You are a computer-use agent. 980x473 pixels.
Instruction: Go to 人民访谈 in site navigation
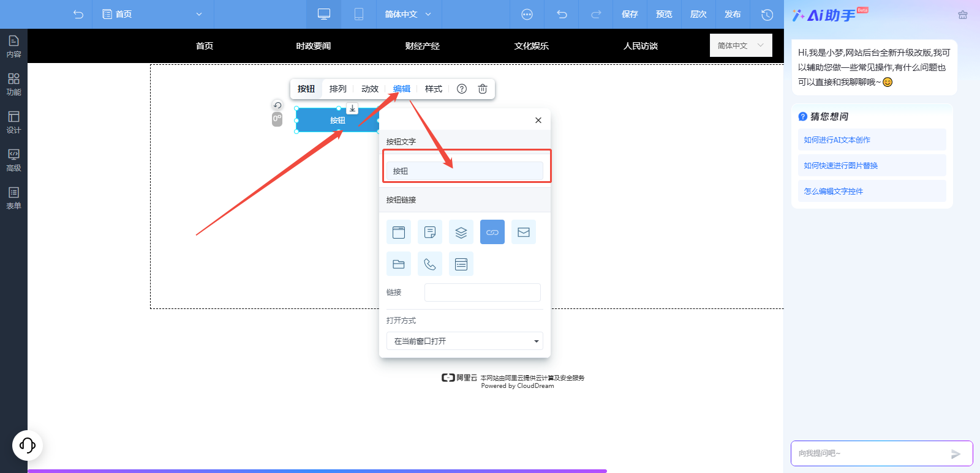pos(641,46)
